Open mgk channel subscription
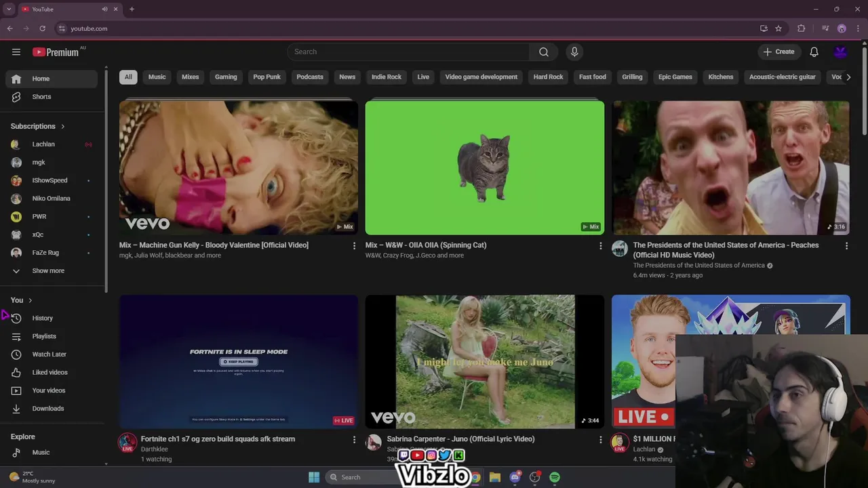 click(x=52, y=163)
